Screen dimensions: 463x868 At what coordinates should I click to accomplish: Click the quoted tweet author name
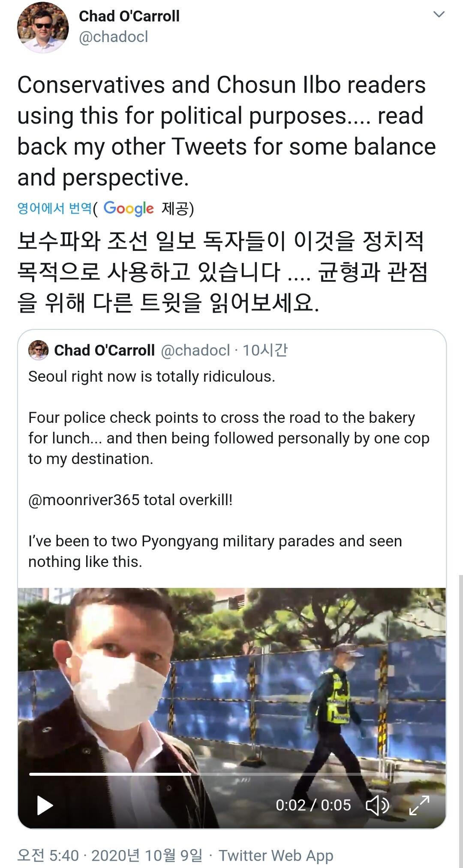click(x=104, y=350)
